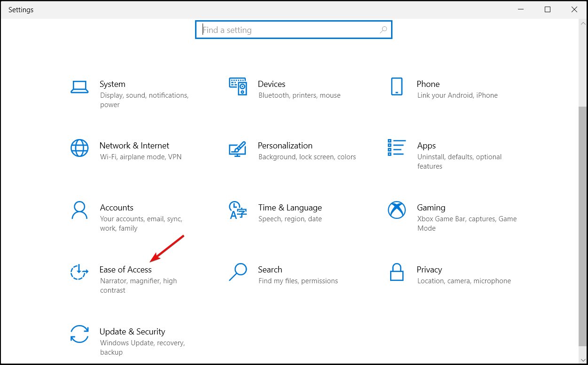Click the magnifier icon in the search box
The image size is (588, 365).
coord(384,30)
